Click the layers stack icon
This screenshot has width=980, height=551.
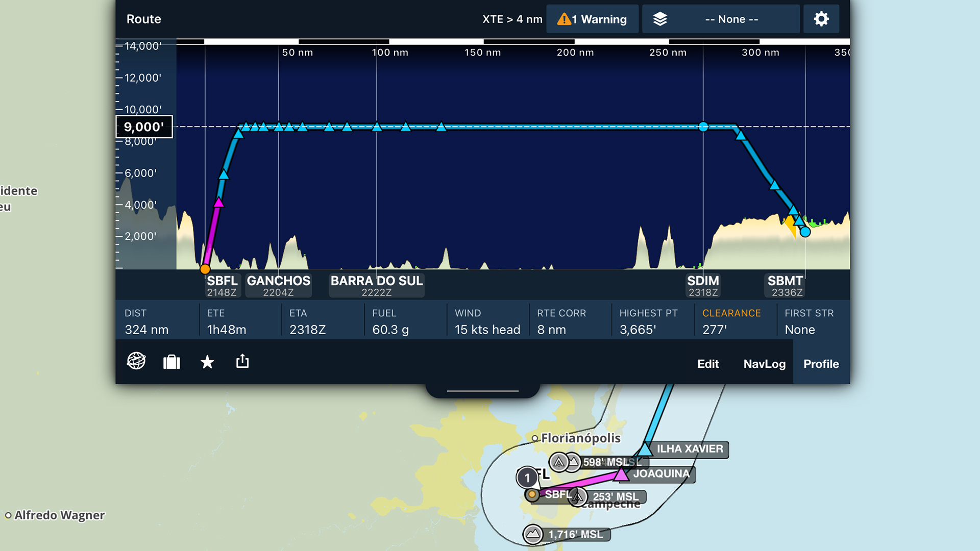(x=660, y=19)
